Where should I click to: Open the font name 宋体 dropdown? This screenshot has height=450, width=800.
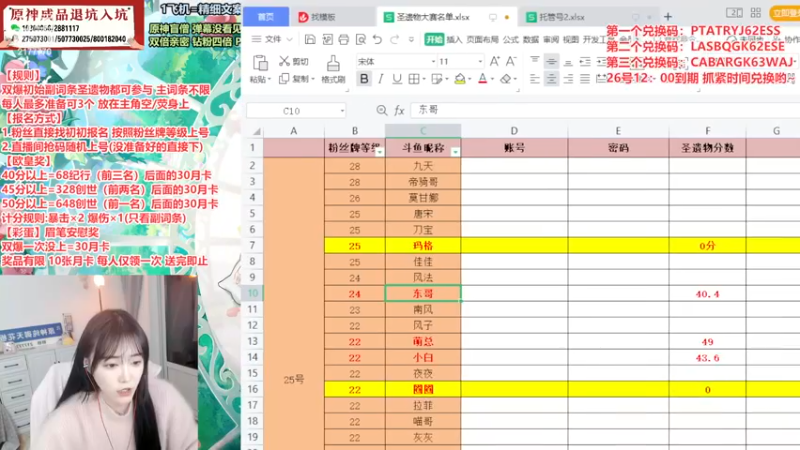pos(433,62)
